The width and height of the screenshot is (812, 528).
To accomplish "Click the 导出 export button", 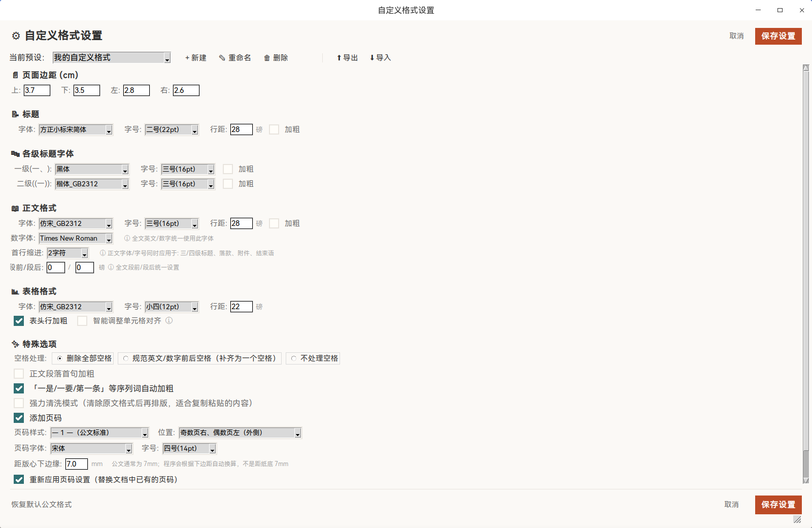I will pyautogui.click(x=347, y=57).
